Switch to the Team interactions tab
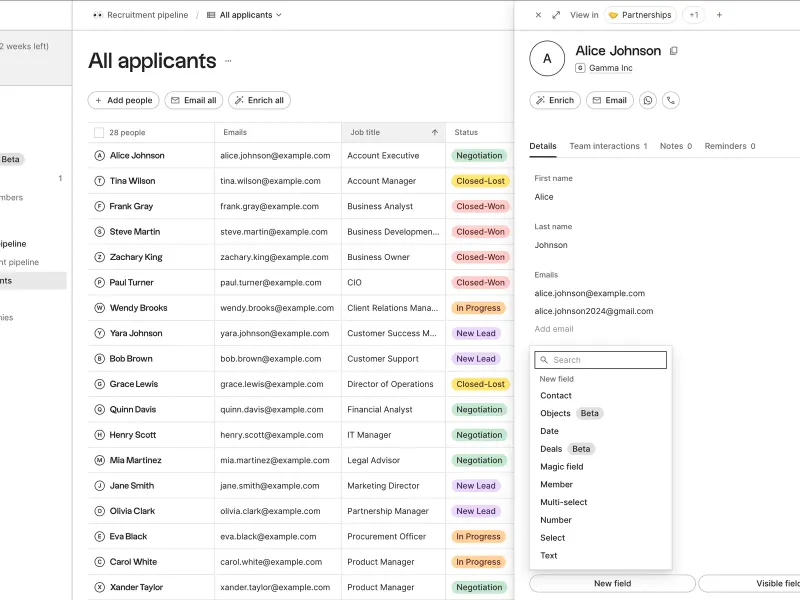 click(608, 146)
